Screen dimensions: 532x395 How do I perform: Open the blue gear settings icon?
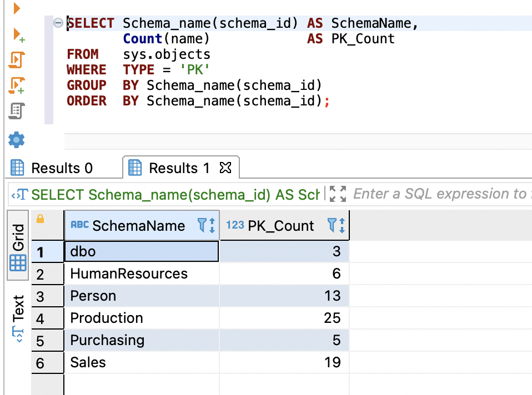(x=17, y=139)
